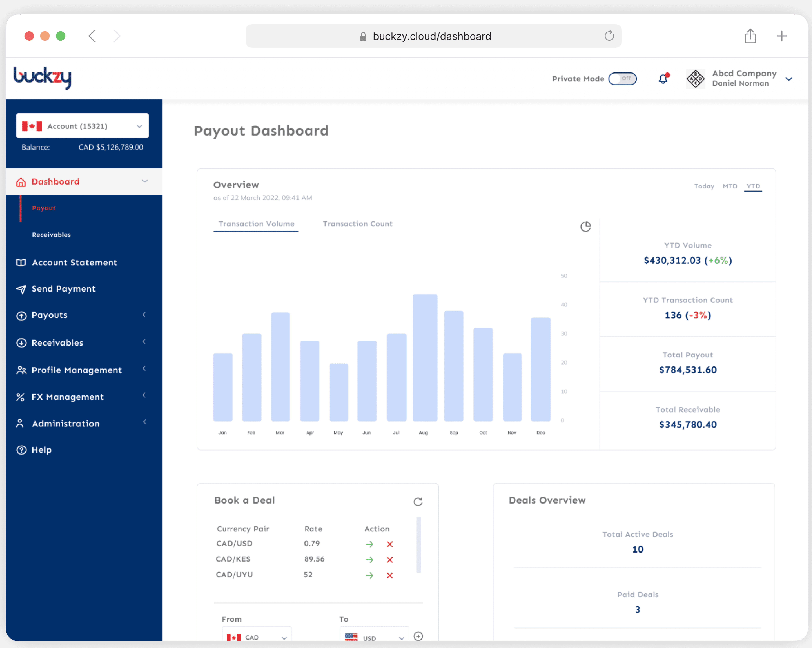Add currency pair plus icon

[x=418, y=636]
